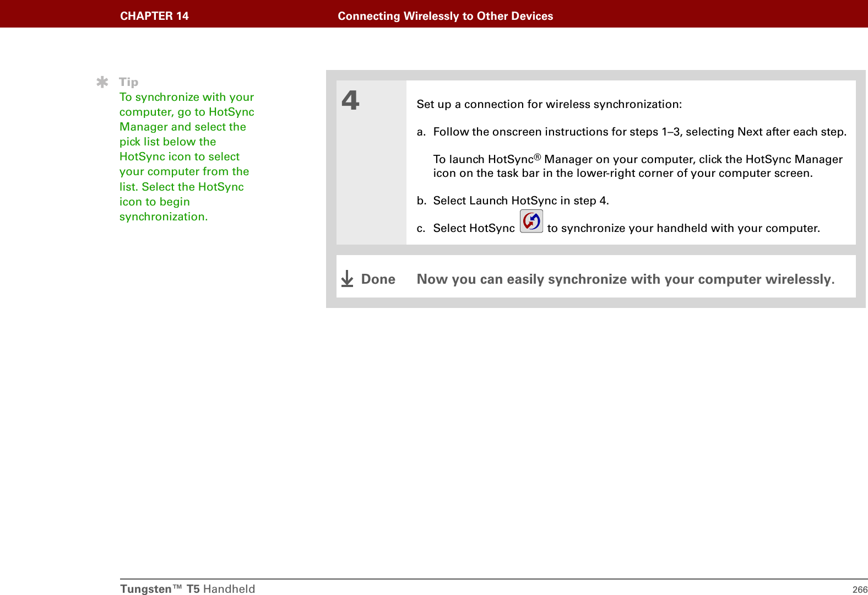Screen dimensions: 868x595
Task: Click 'icon on the task bar' line
Action: (623, 173)
